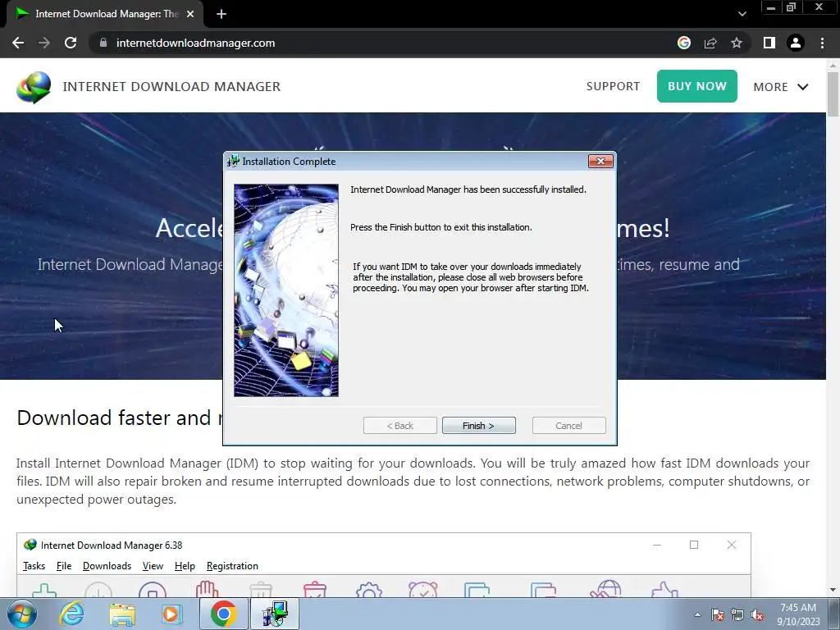Switch to IDM installer taskbar button
This screenshot has width=840, height=630.
(274, 614)
